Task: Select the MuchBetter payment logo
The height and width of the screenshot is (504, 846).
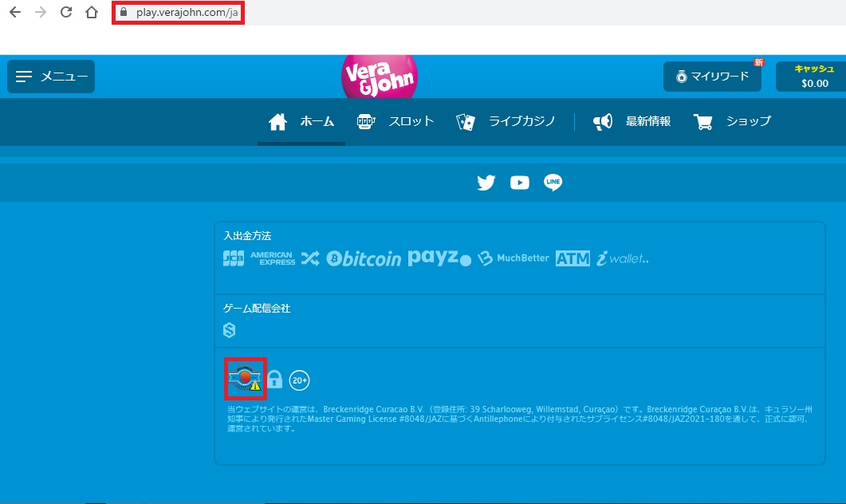Action: point(514,258)
